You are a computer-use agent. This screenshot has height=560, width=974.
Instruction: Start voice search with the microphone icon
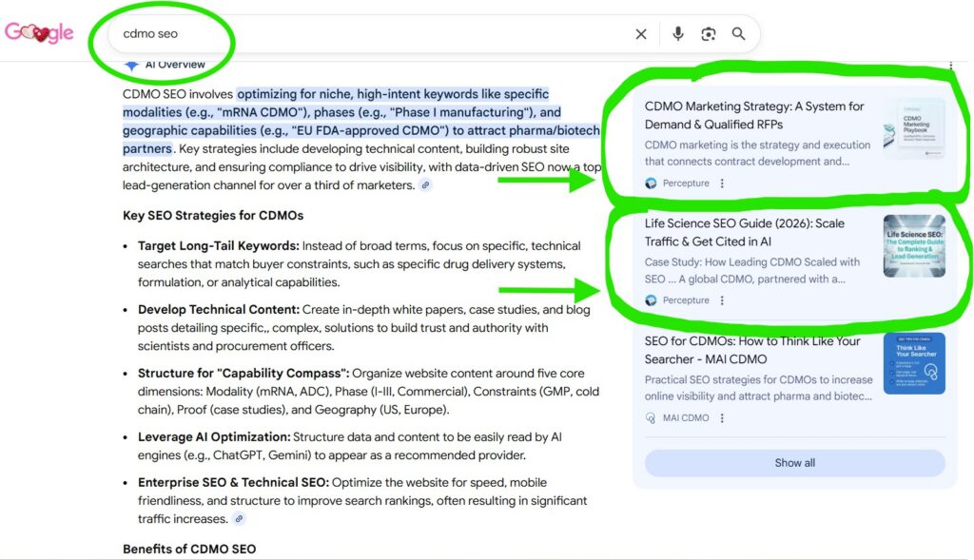(x=677, y=34)
